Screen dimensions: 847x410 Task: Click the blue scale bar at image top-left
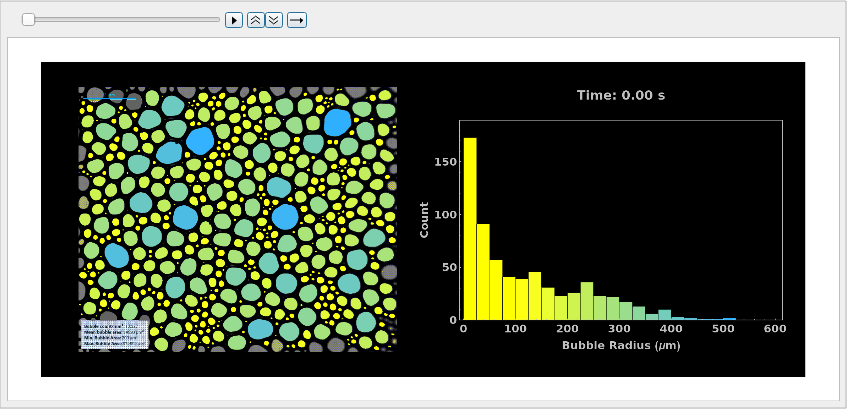tap(111, 98)
